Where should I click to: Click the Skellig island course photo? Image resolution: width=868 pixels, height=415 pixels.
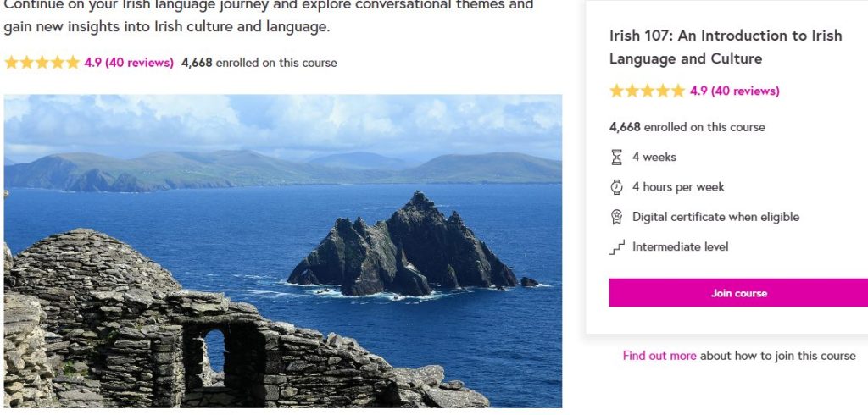(x=282, y=251)
